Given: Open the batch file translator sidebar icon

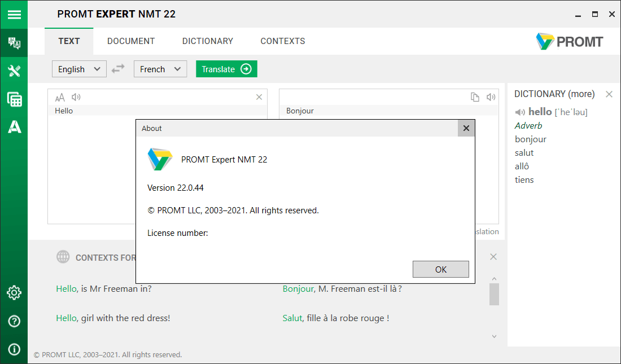Looking at the screenshot, I should coord(14,99).
